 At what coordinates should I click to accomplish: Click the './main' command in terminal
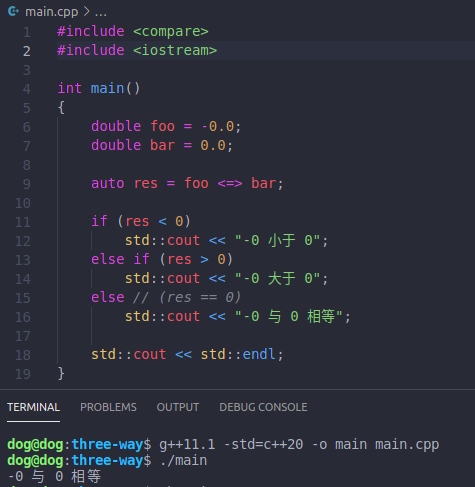(183, 461)
